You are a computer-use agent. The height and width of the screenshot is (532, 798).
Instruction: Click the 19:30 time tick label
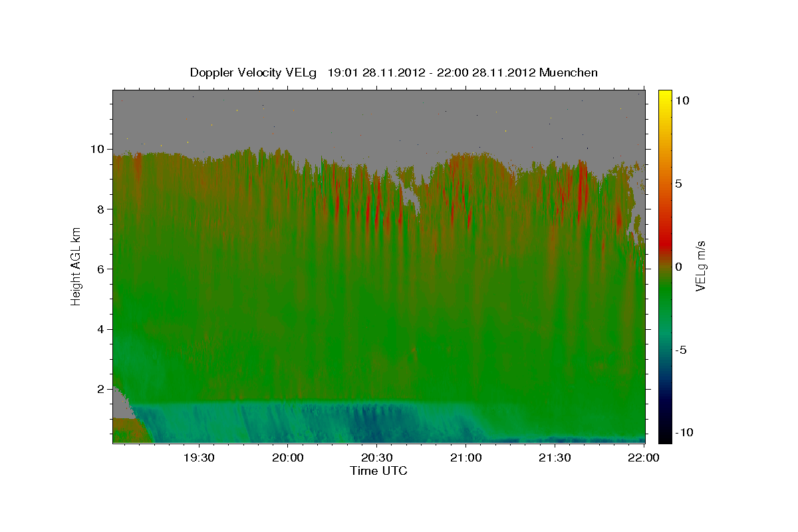coord(199,458)
